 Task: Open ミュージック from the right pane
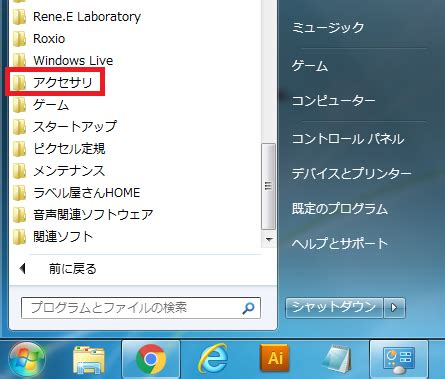[328, 28]
